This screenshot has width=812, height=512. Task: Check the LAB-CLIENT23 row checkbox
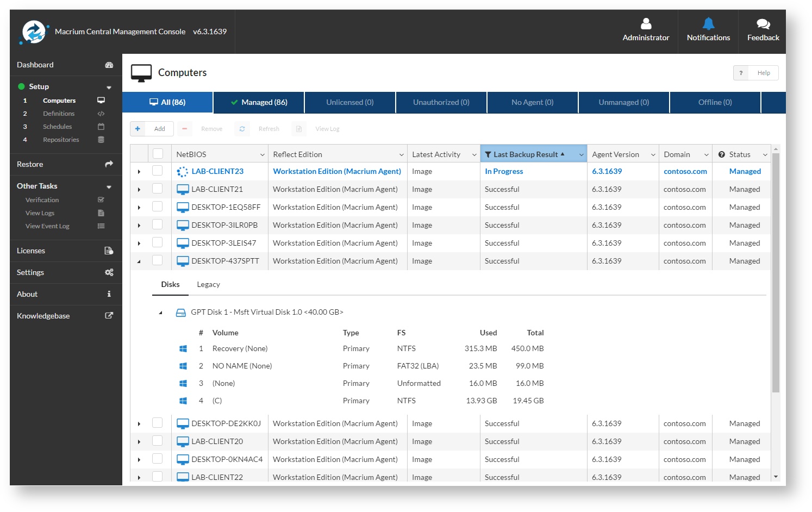(x=157, y=171)
